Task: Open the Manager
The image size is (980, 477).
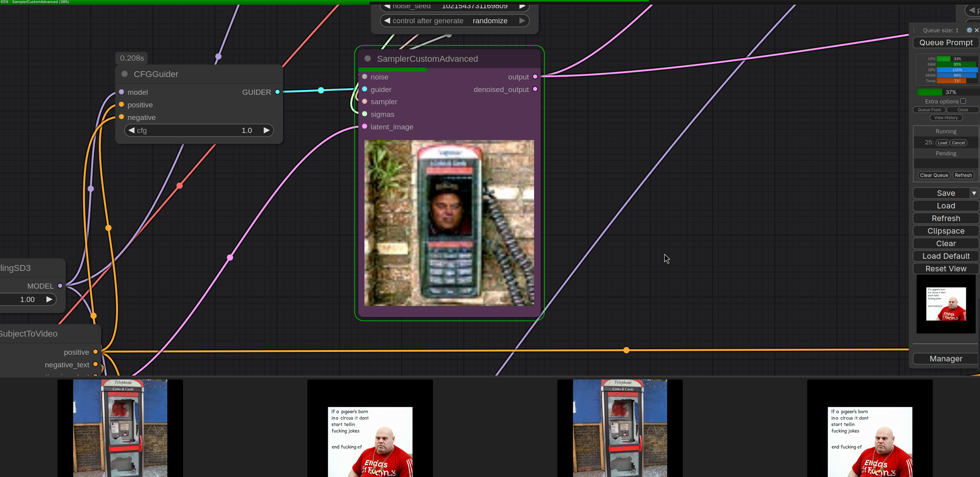Action: point(946,359)
